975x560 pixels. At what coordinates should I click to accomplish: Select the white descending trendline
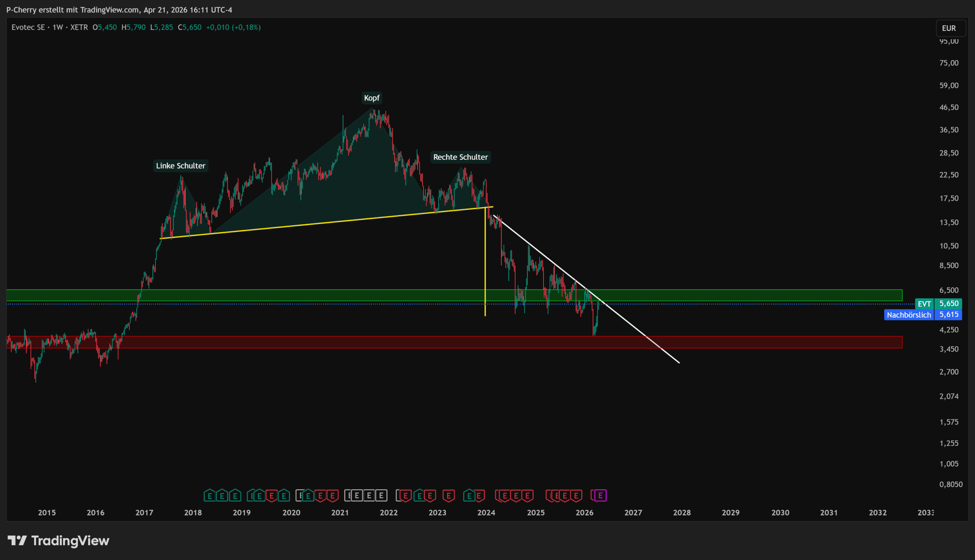click(631, 325)
